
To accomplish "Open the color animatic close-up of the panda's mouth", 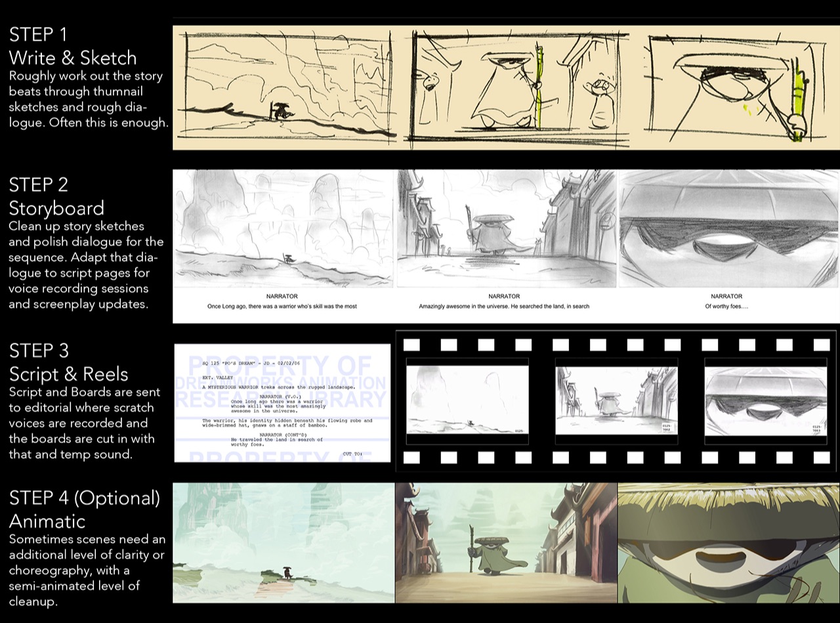I will coord(728,543).
